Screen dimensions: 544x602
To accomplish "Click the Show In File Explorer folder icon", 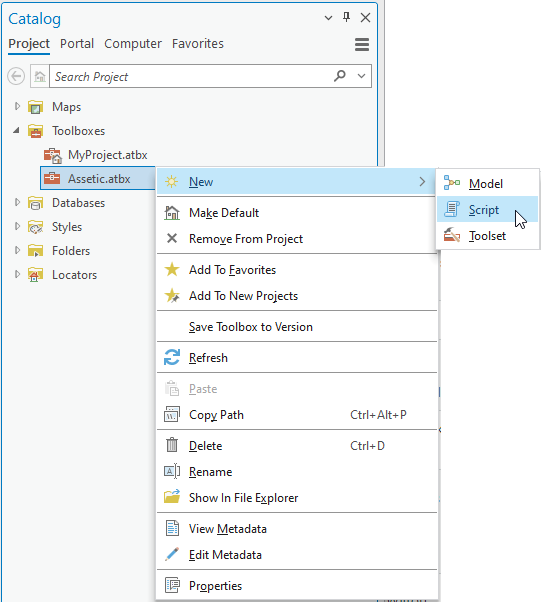I will click(x=172, y=497).
